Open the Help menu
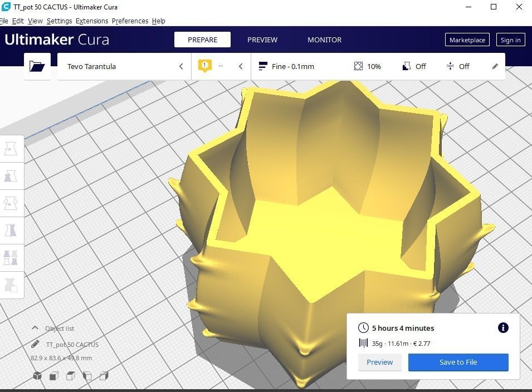Screen dimensions: 532x392 [x=158, y=21]
